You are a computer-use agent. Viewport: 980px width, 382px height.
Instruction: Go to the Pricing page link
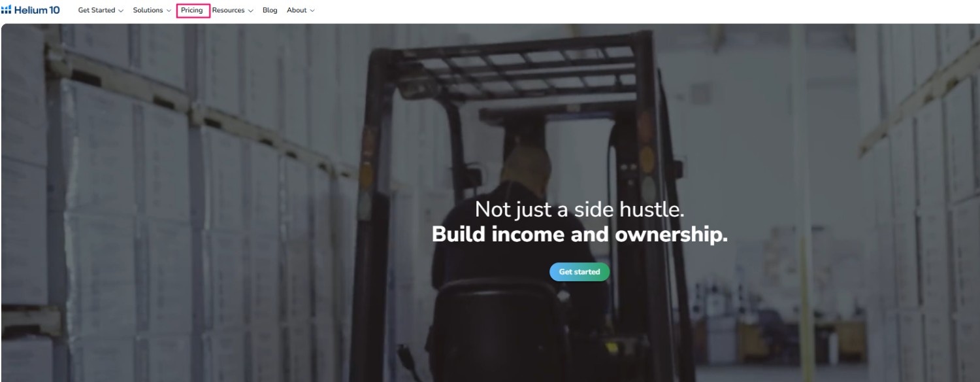192,10
